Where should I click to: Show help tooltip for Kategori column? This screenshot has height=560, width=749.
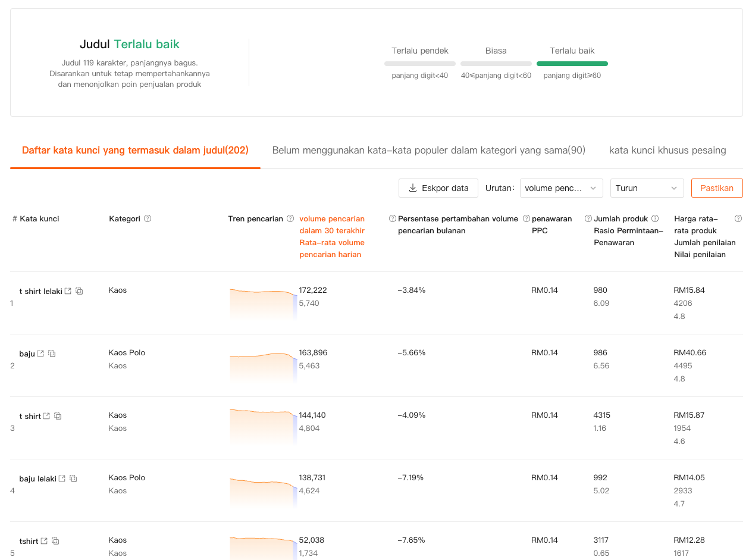148,218
